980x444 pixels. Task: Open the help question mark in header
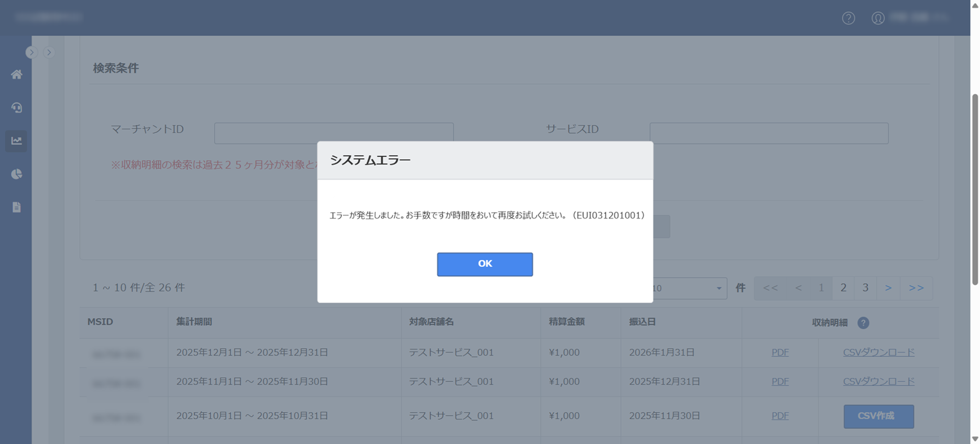[x=848, y=18]
